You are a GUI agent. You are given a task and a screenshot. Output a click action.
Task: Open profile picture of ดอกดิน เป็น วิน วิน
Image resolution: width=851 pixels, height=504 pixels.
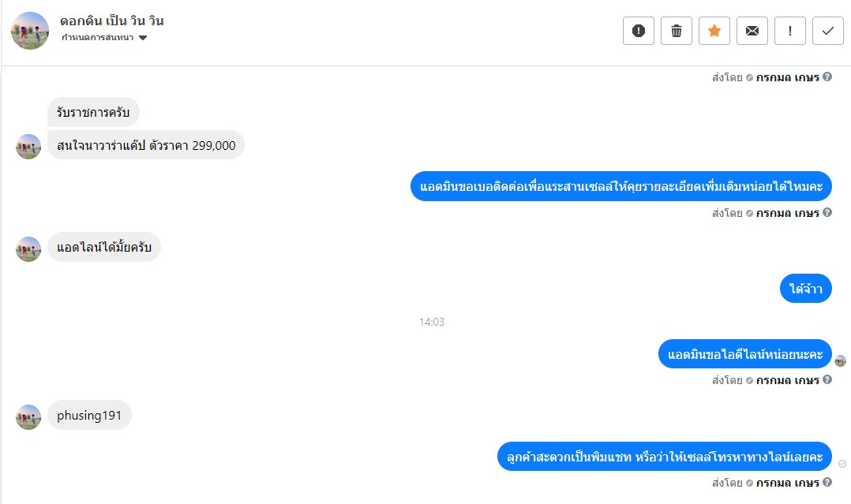point(30,31)
